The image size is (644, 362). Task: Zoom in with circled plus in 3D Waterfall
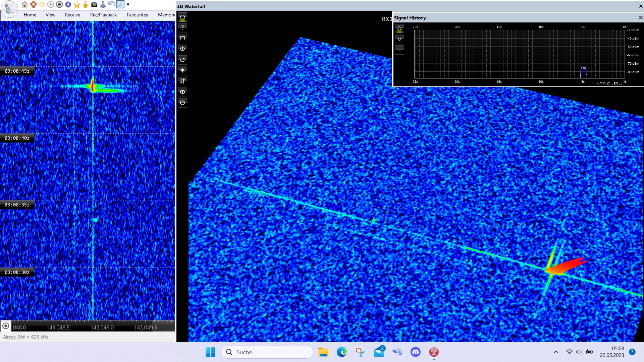[x=182, y=92]
